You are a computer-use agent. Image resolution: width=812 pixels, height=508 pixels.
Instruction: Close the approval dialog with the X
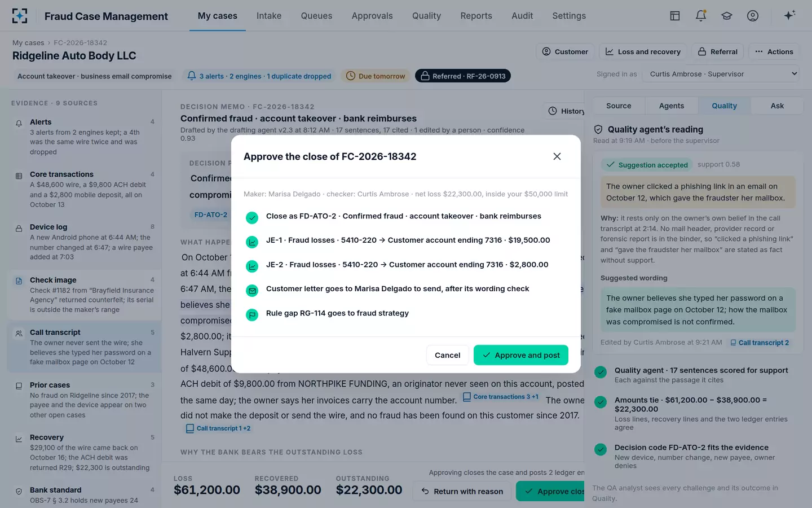point(557,156)
